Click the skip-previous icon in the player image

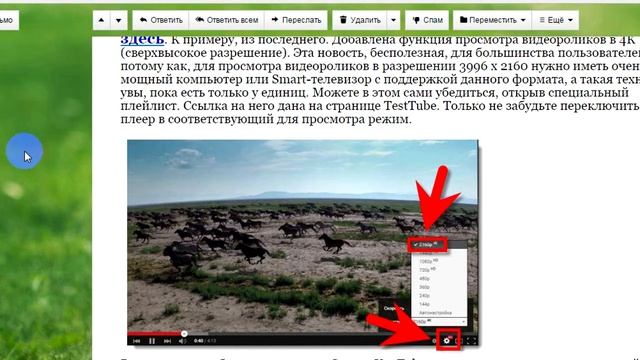(137, 341)
